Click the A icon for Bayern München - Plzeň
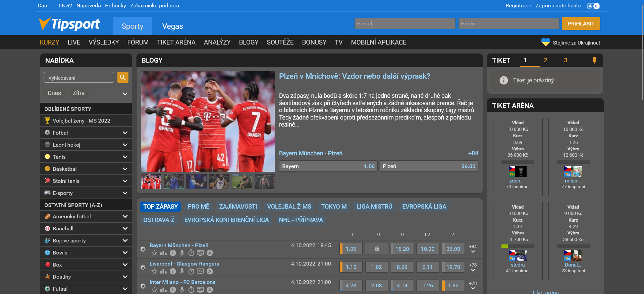Image resolution: width=644 pixels, height=294 pixels. (210, 253)
